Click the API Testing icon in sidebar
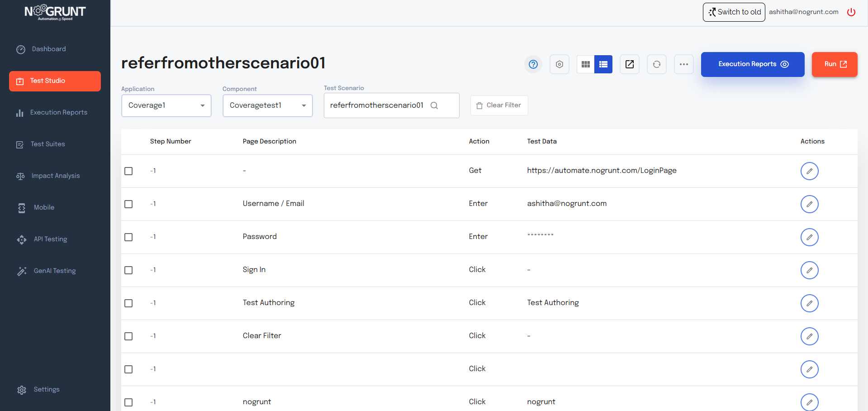Viewport: 868px width, 411px height. pos(22,239)
